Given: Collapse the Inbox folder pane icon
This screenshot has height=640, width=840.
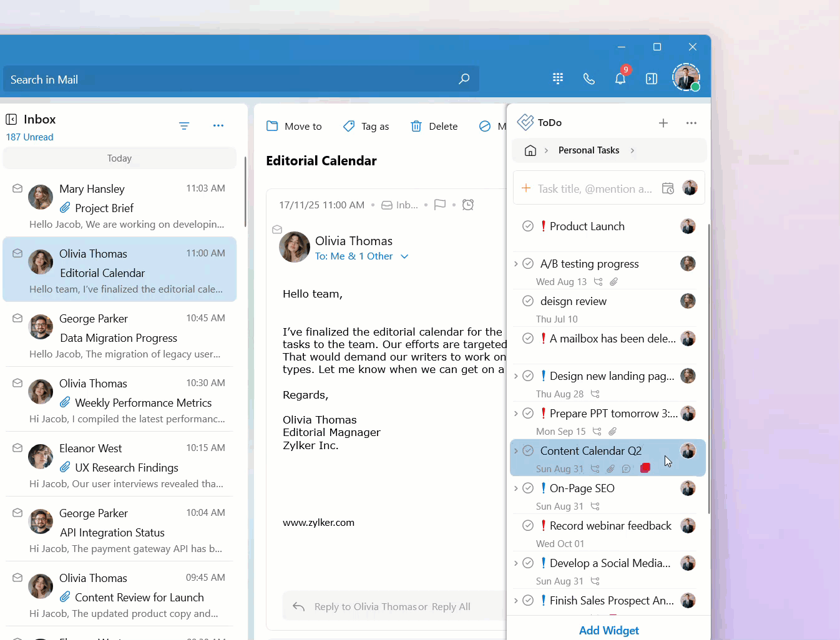Looking at the screenshot, I should 11,119.
